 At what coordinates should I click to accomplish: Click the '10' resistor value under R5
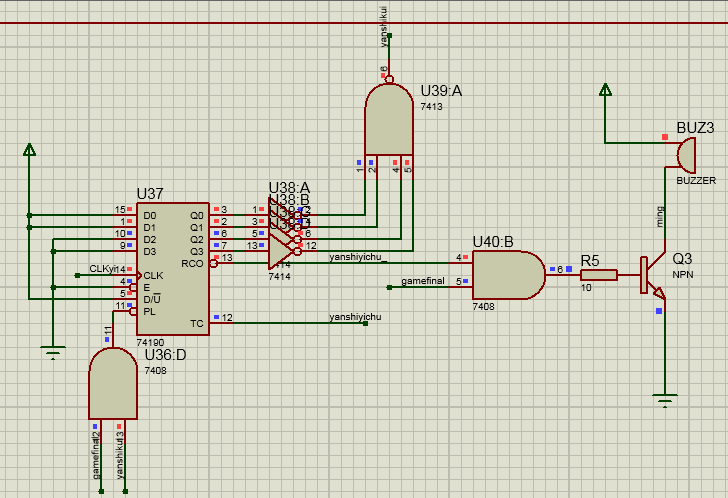586,288
